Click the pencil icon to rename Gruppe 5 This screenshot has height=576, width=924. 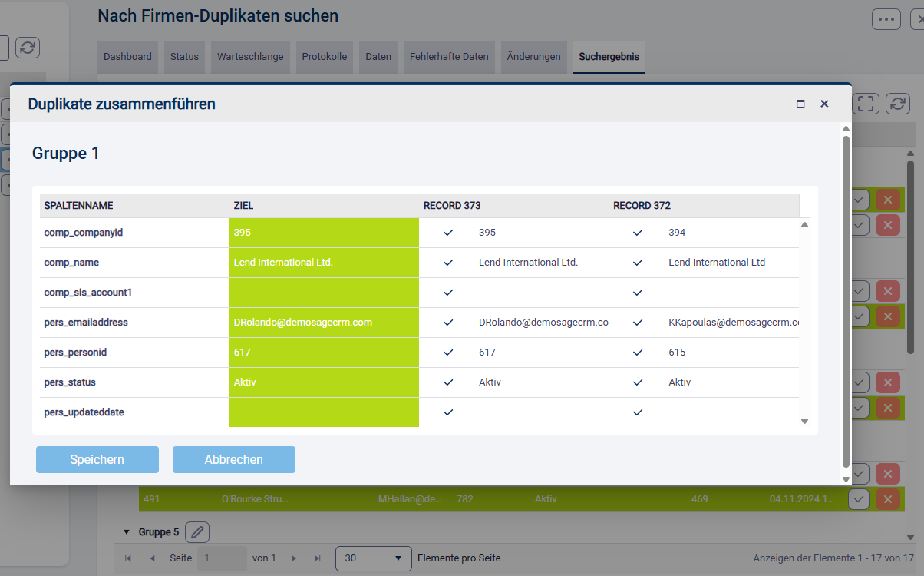(197, 531)
